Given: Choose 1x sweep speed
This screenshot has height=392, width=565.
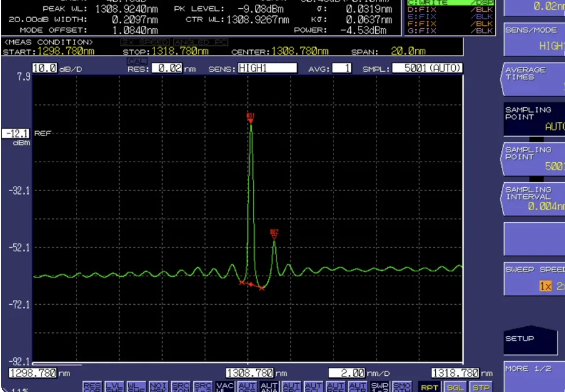Looking at the screenshot, I should pyautogui.click(x=545, y=286).
